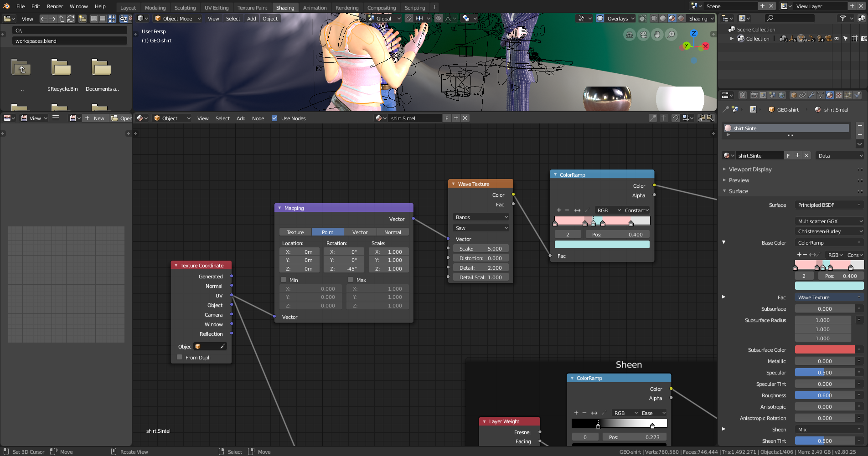The width and height of the screenshot is (868, 456).
Task: Refresh the file browser listing
Action: point(71,19)
